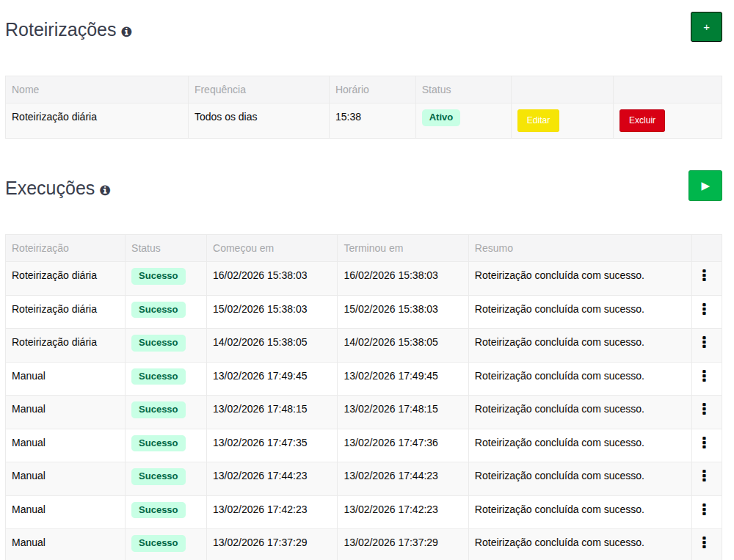This screenshot has width=734, height=560.
Task: Click the info icon beside Execuções heading
Action: [x=105, y=190]
